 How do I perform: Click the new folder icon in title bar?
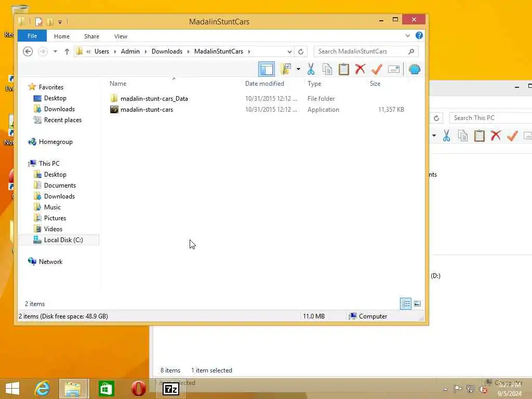point(50,22)
